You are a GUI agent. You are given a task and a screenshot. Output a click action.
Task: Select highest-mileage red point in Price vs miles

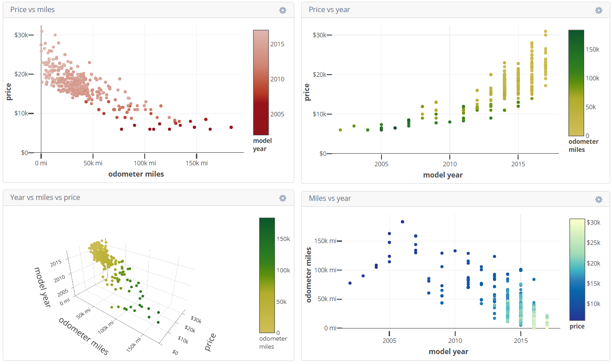231,127
